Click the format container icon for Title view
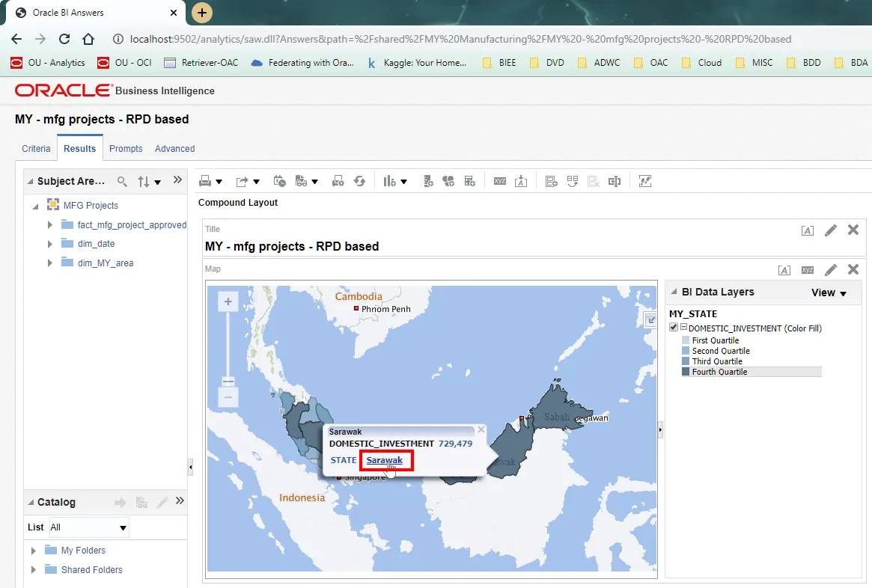 (807, 230)
